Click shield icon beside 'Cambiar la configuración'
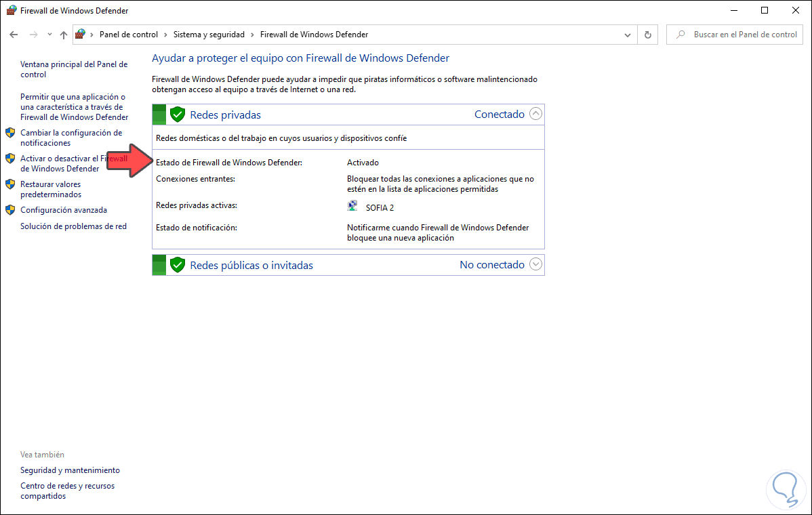This screenshot has width=812, height=515. click(x=10, y=133)
